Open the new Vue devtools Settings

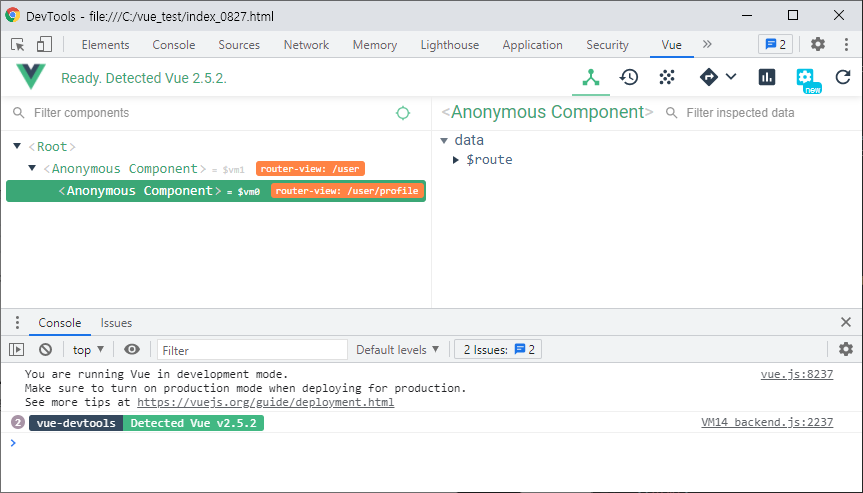807,79
